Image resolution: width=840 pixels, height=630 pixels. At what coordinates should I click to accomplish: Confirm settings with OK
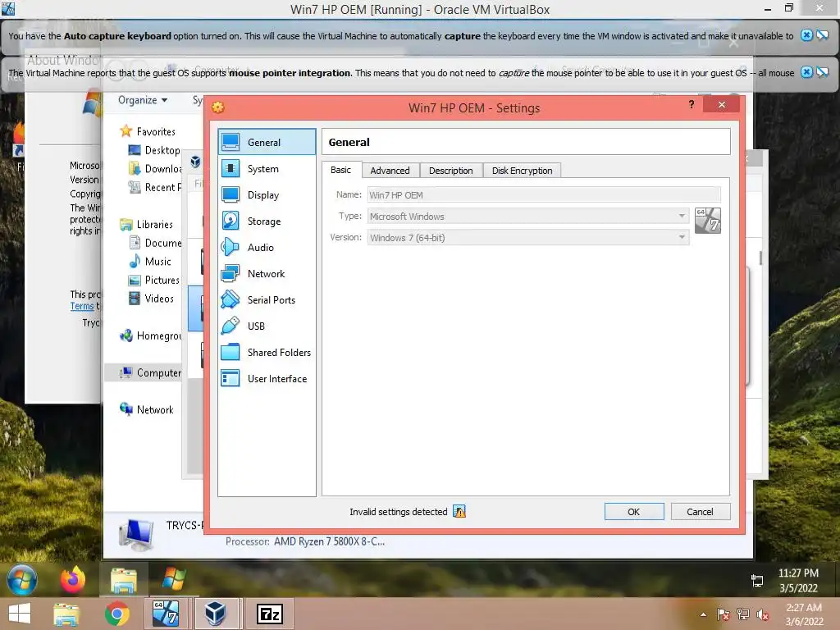[634, 512]
